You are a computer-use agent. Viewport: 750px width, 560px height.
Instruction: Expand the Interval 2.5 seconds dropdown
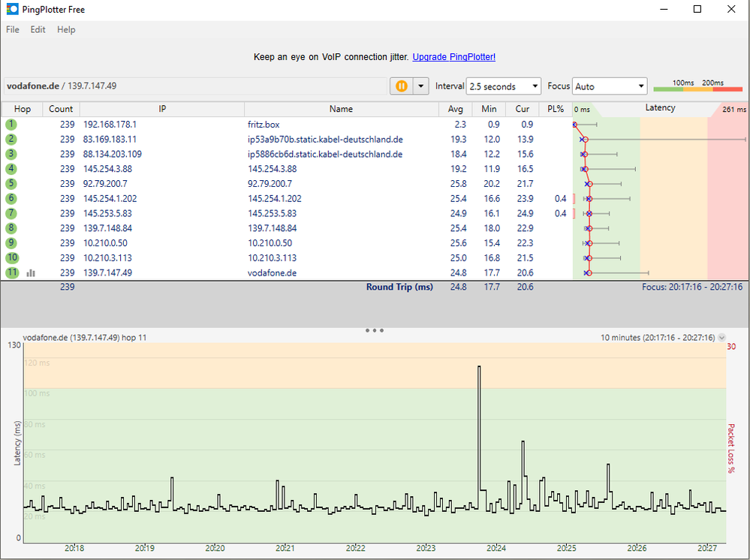coord(503,86)
